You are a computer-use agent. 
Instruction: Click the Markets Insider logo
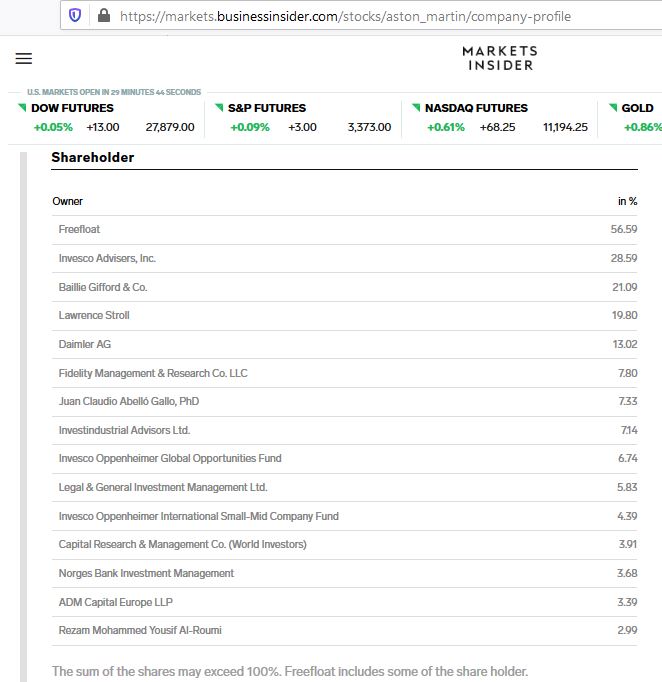click(x=499, y=58)
